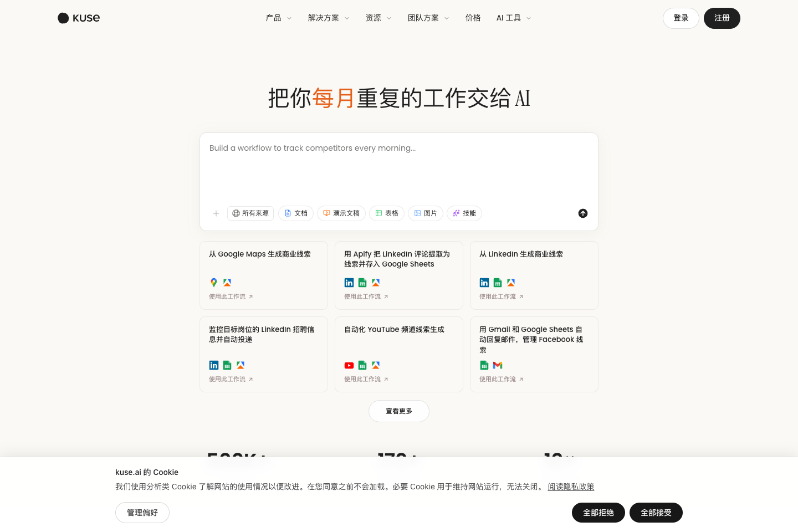The width and height of the screenshot is (798, 532).
Task: Click 使用此工作流 under Gmail Facebook card
Action: pos(502,380)
